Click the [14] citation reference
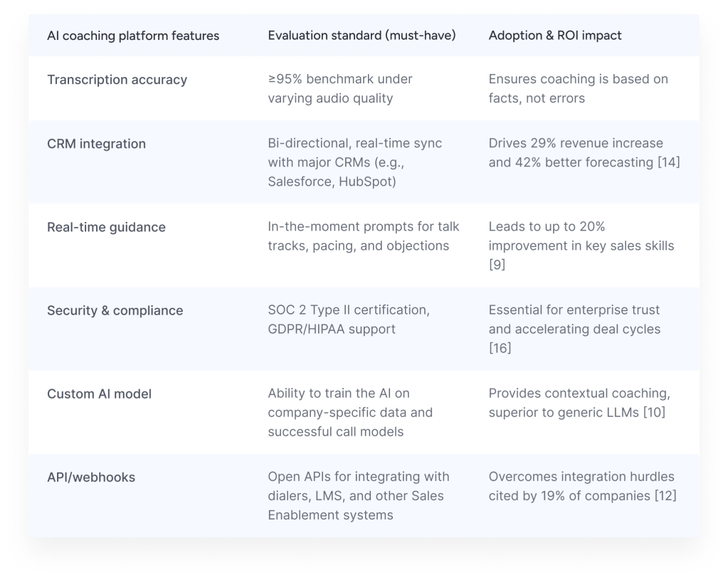 pyautogui.click(x=668, y=162)
